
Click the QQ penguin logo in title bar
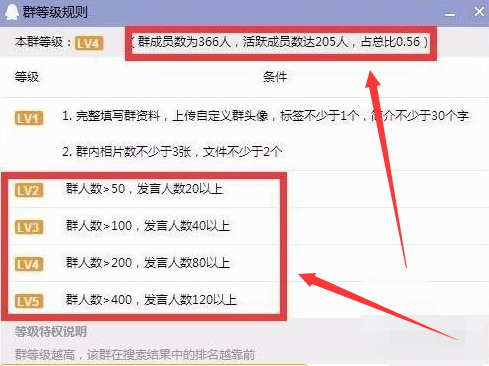(12, 12)
